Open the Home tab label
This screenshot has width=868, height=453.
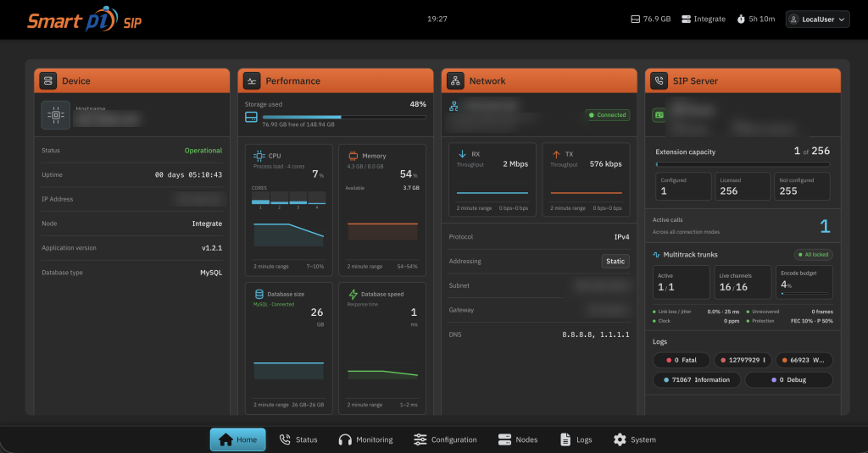point(247,439)
